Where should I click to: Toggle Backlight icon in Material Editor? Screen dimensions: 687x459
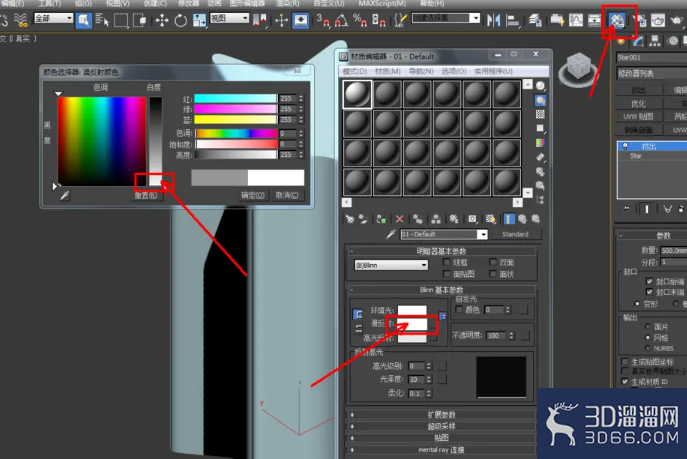(540, 100)
